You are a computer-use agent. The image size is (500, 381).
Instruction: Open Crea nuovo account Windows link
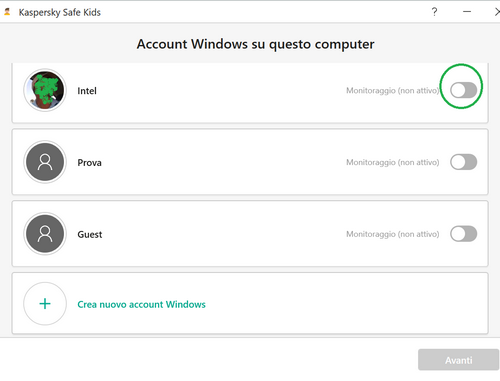[x=141, y=304]
